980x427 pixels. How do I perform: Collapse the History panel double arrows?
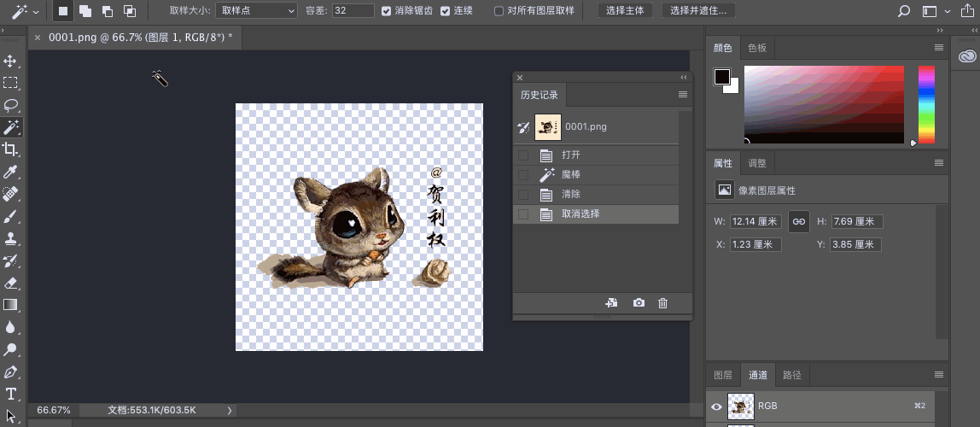[x=684, y=78]
